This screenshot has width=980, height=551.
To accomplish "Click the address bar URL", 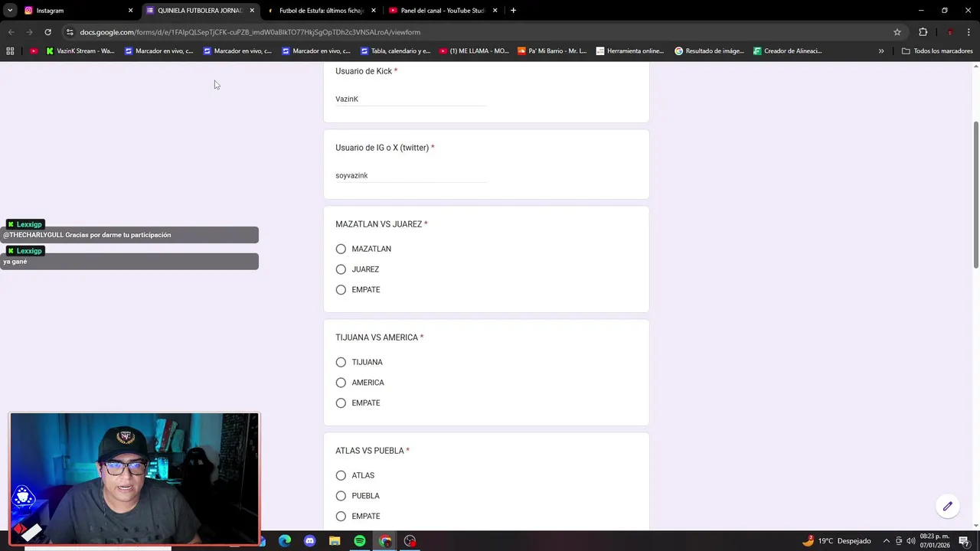I will click(250, 32).
